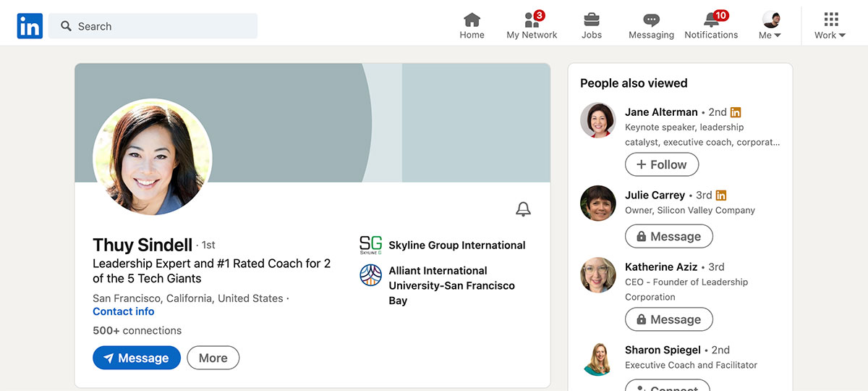Image resolution: width=868 pixels, height=391 pixels.
Task: Open Jane Alterman's avatar
Action: (598, 120)
